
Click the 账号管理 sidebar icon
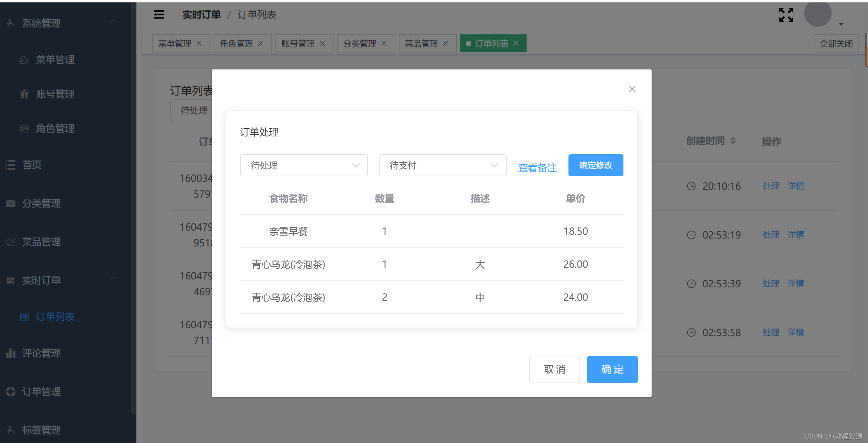coord(24,94)
